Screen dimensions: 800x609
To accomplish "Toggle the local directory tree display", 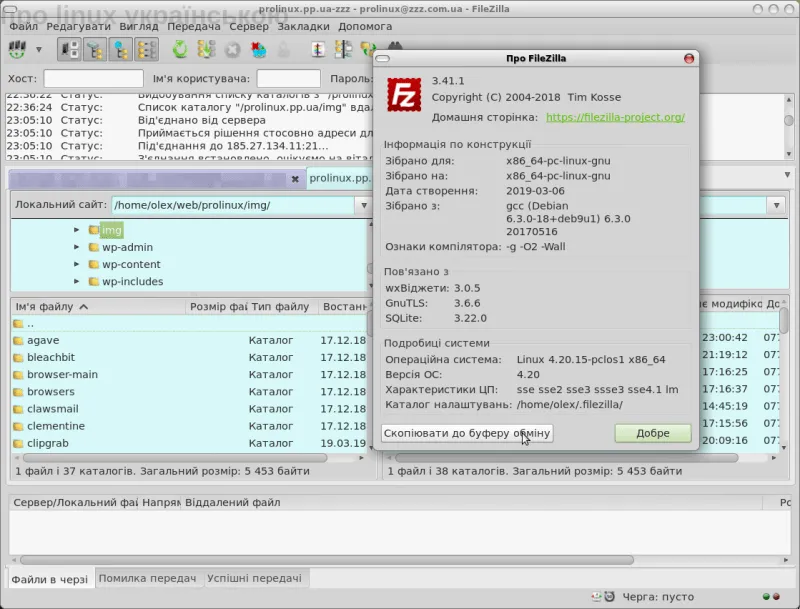I will tap(95, 49).
